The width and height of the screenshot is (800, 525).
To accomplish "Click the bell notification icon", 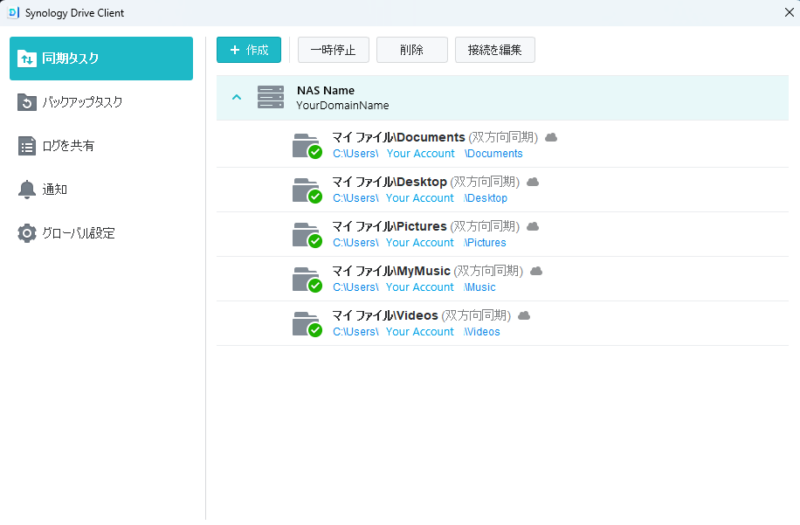I will point(27,189).
